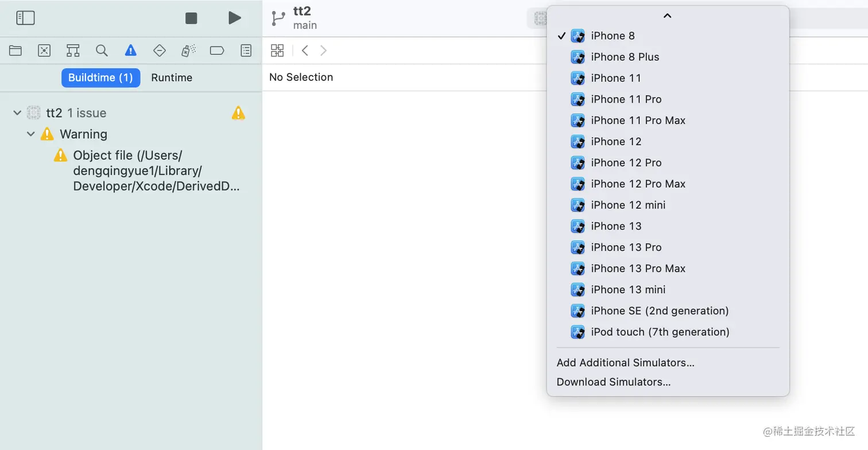The width and height of the screenshot is (868, 450).
Task: Switch to the Runtime tab
Action: 172,77
